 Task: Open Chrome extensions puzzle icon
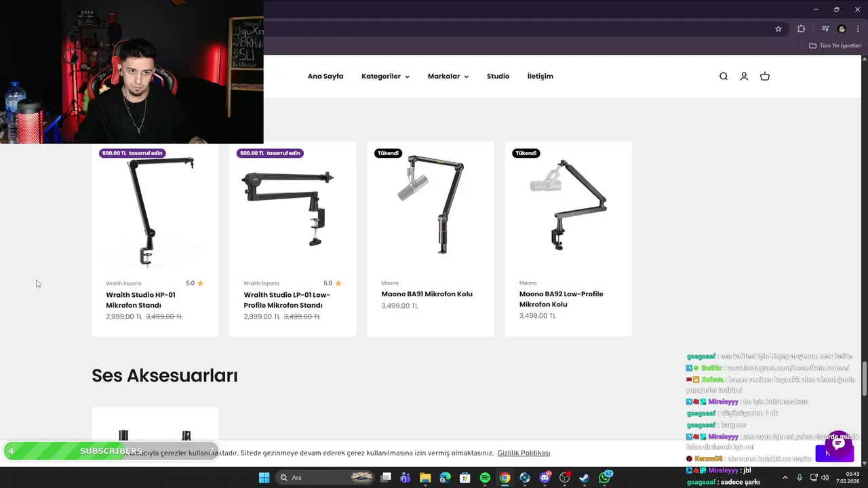802,28
